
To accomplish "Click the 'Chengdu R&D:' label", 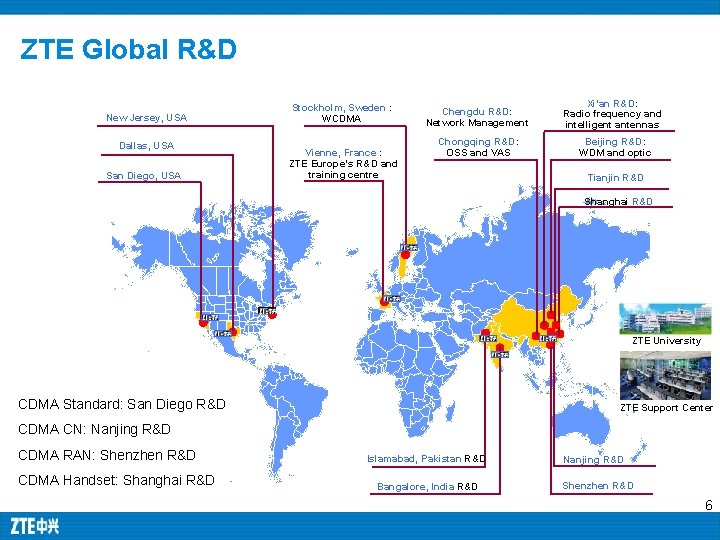I will coord(477,112).
